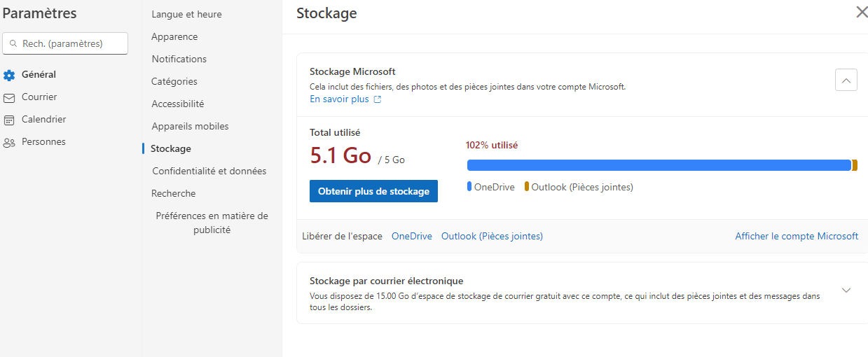Collapse the Stockage Microsoft section
The width and height of the screenshot is (868, 357).
tap(846, 80)
